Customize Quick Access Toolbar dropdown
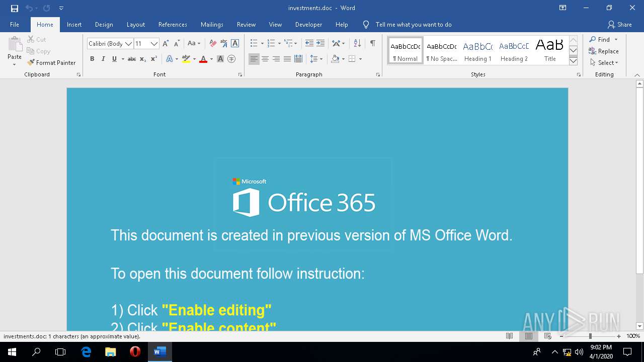 [x=61, y=8]
